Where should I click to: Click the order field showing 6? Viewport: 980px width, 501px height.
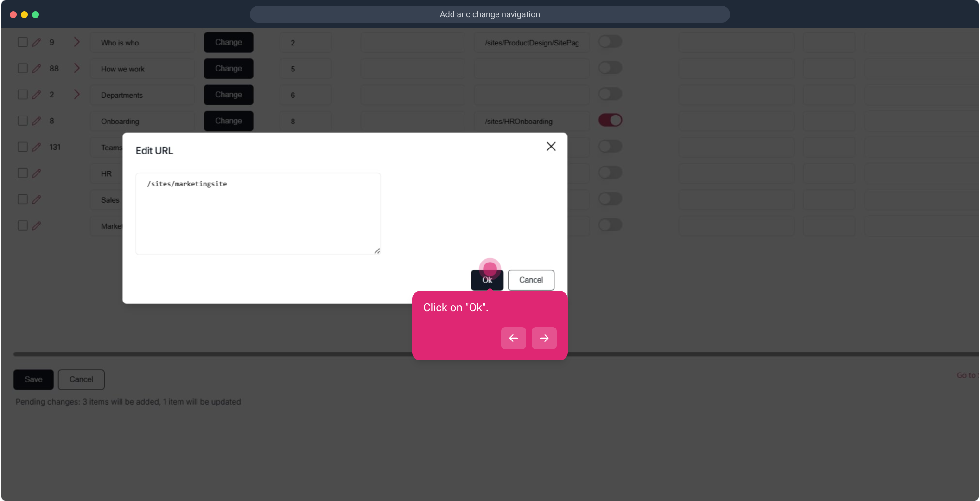pyautogui.click(x=305, y=95)
